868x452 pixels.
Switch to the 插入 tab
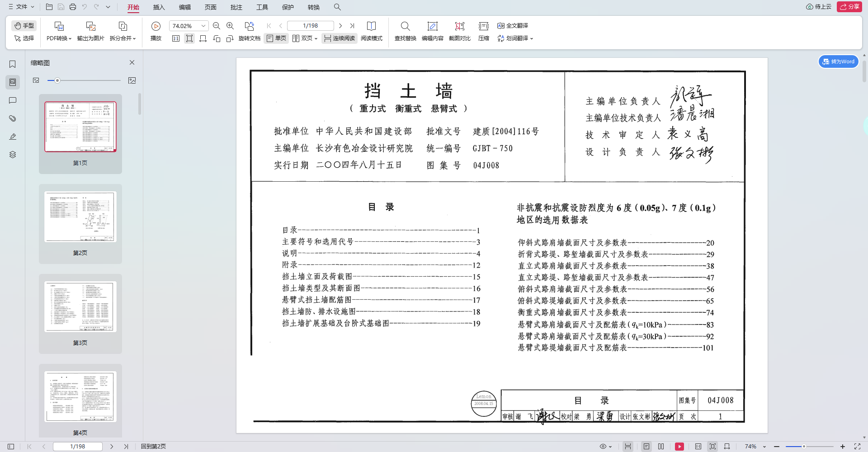tap(159, 7)
